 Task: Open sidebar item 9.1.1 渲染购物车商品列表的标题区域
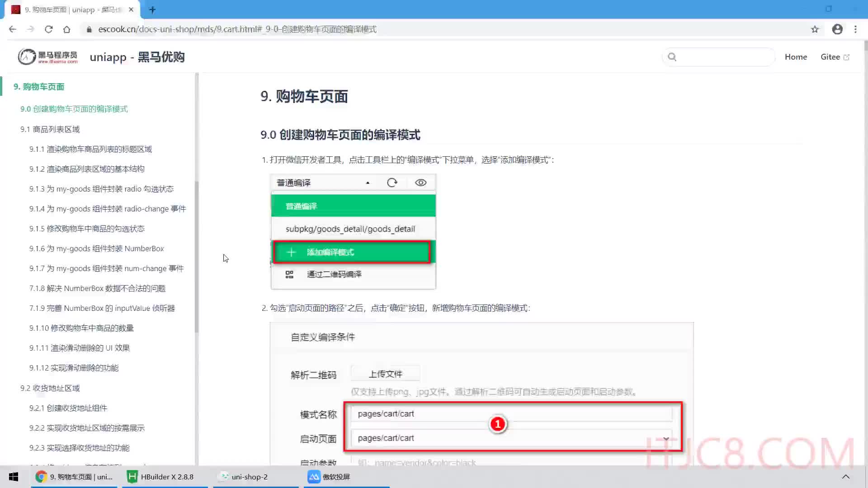coord(91,149)
